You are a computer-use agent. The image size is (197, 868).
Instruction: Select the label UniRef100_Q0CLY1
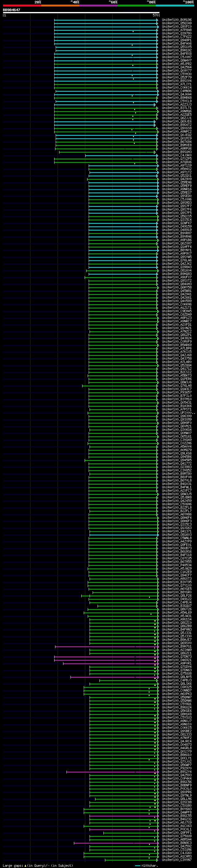pos(177,758)
